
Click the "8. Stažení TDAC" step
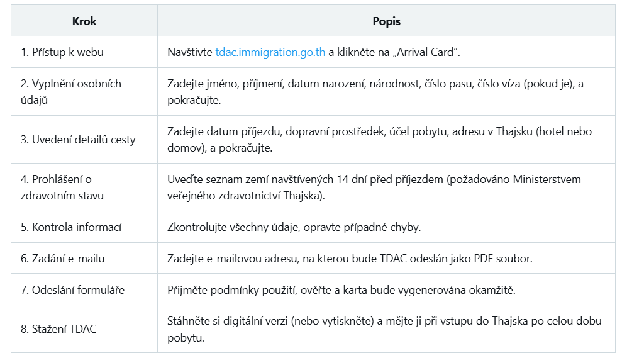[x=58, y=329]
